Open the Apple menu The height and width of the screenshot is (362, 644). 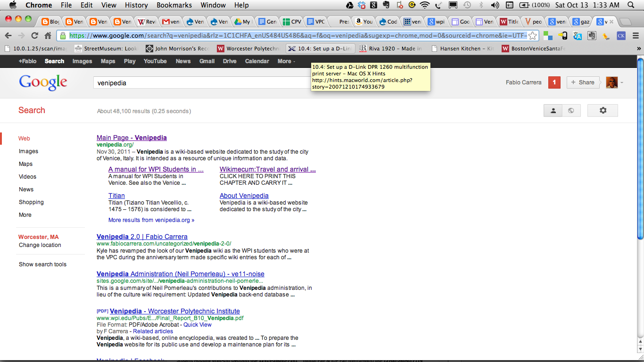[x=13, y=5]
